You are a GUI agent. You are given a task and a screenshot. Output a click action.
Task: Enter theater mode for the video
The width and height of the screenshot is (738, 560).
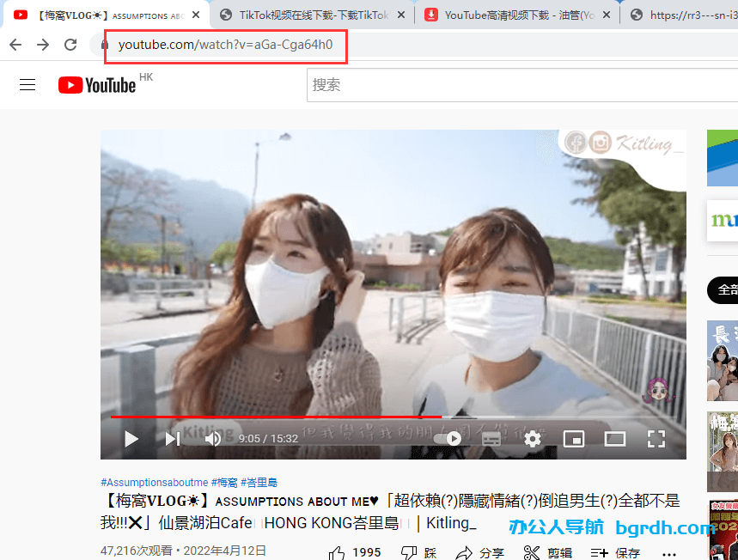pos(614,439)
